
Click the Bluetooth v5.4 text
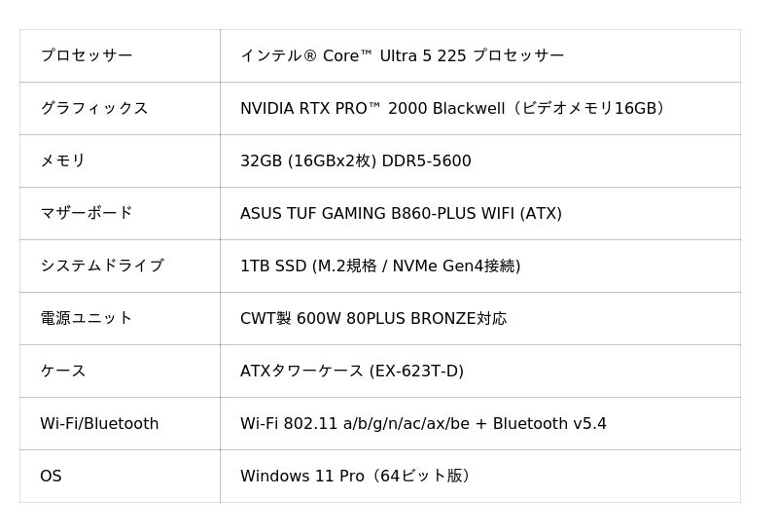549,424
